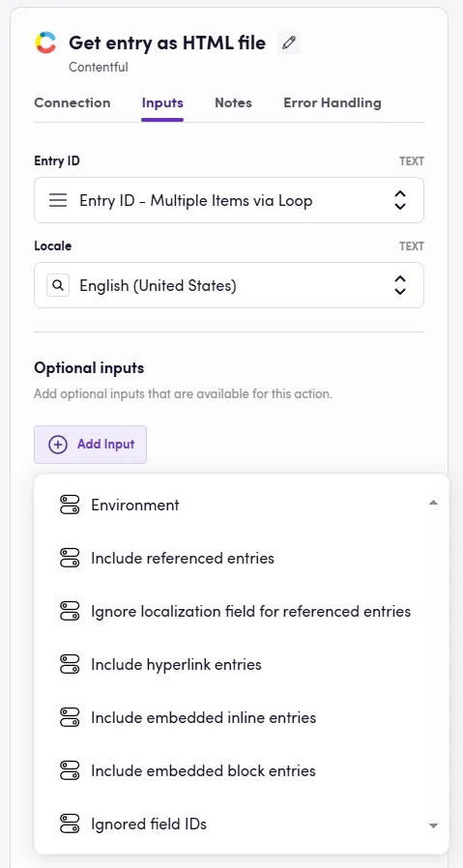The width and height of the screenshot is (463, 868).
Task: Switch to the Inputs tab
Action: pos(162,103)
